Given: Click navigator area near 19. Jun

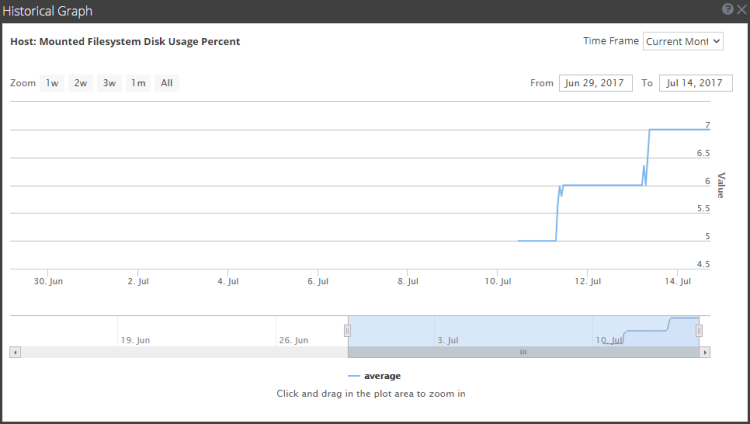Looking at the screenshot, I should point(134,330).
